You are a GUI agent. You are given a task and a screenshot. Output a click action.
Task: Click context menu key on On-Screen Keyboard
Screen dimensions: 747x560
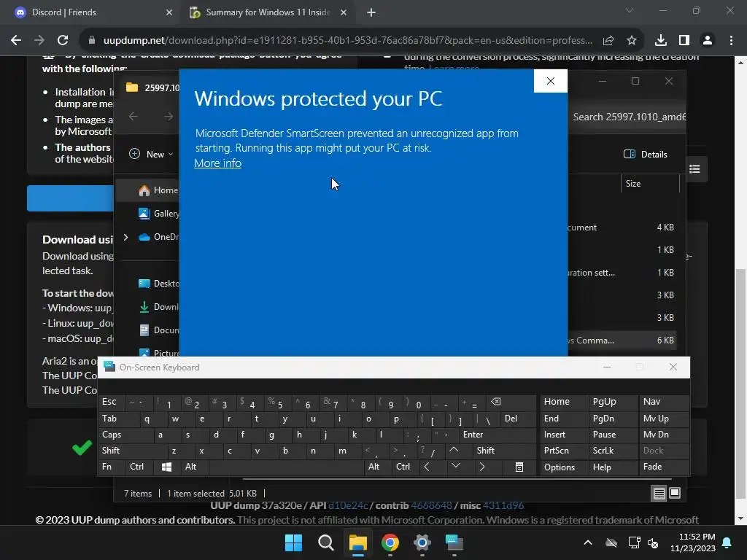tap(519, 467)
